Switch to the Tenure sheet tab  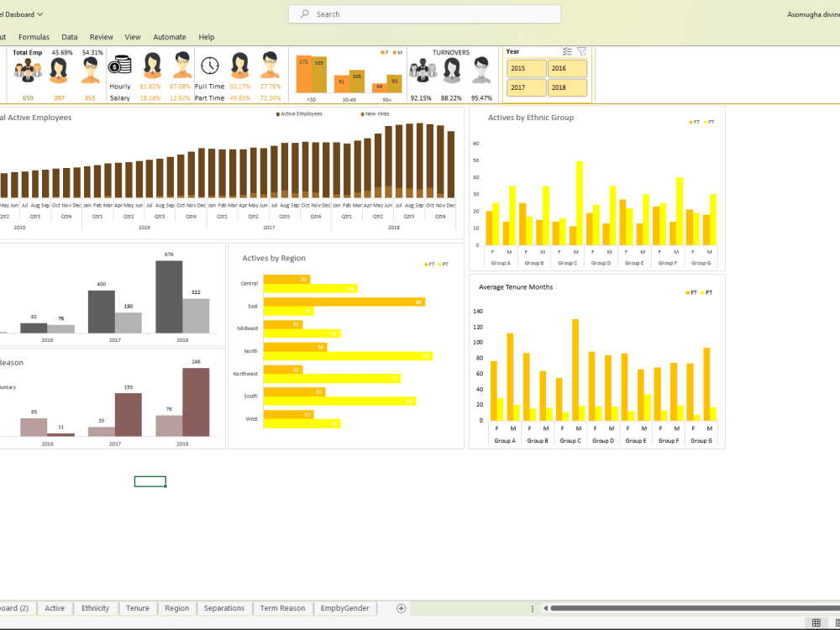point(138,608)
